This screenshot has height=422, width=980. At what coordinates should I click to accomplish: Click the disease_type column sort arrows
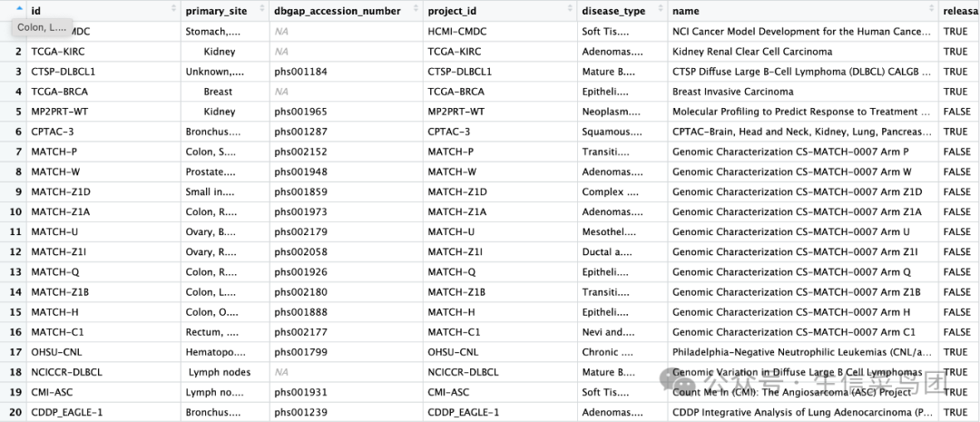point(661,10)
